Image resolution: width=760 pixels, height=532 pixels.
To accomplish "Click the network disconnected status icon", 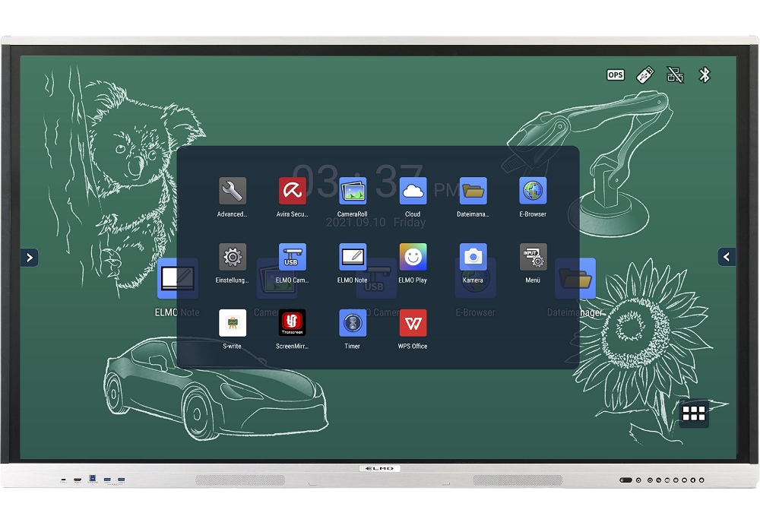I will 675,75.
